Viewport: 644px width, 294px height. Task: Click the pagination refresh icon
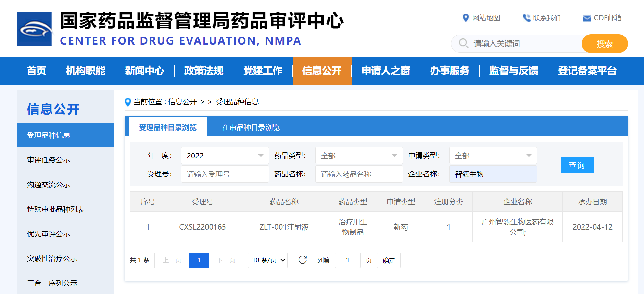pyautogui.click(x=303, y=260)
